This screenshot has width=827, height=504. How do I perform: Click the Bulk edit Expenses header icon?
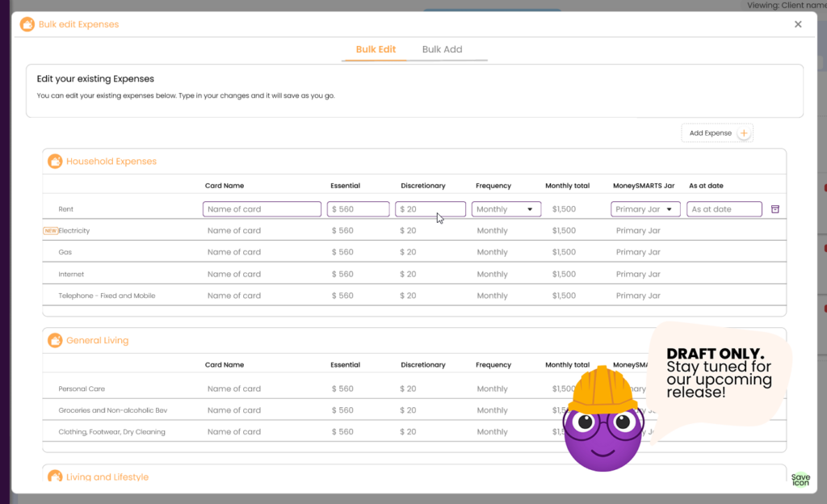27,24
